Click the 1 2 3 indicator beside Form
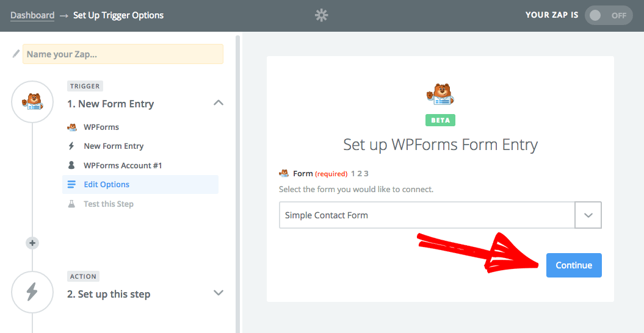 point(360,174)
